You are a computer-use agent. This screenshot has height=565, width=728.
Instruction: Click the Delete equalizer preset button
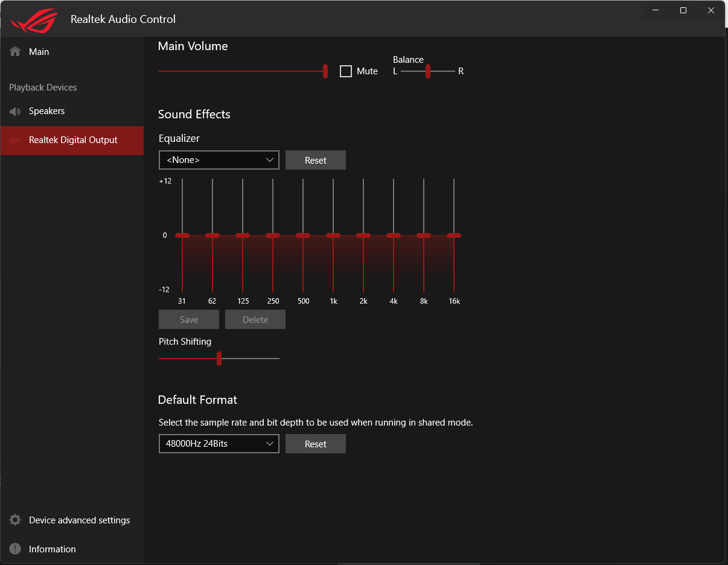point(255,320)
